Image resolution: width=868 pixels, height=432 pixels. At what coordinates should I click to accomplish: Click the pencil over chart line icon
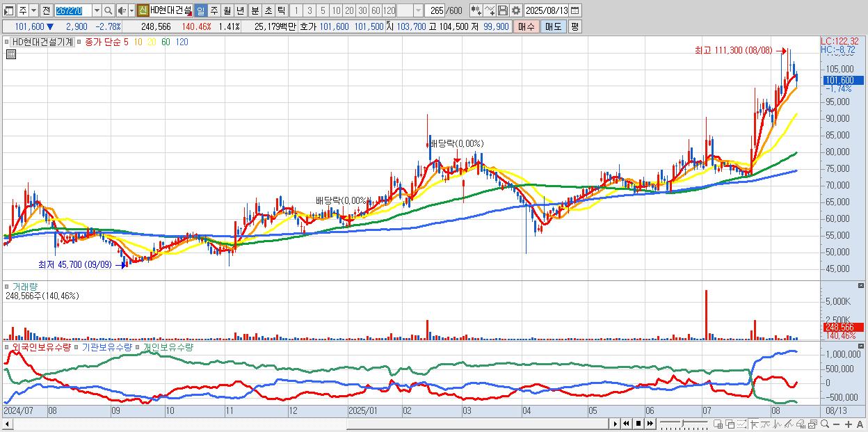pyautogui.click(x=789, y=424)
